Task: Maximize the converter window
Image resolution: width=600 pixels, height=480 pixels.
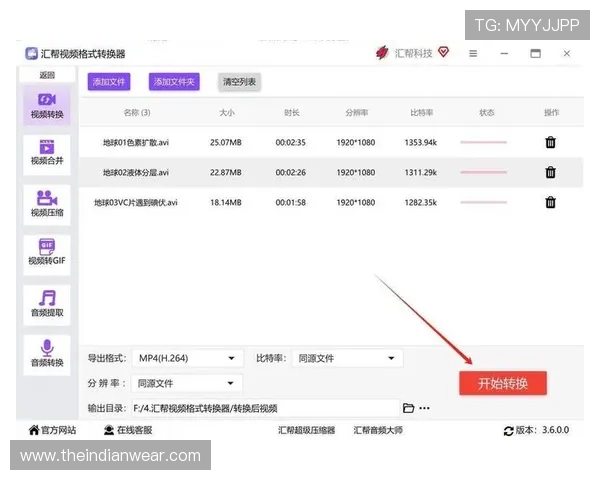Action: [535, 54]
